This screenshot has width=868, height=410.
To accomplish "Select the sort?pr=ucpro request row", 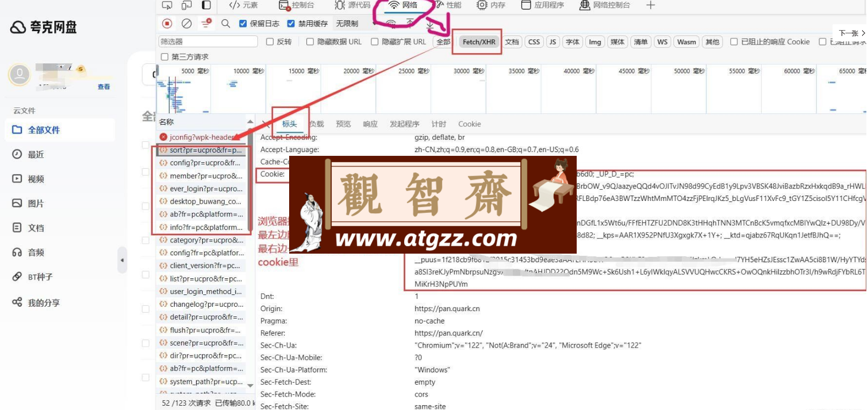I will click(x=202, y=150).
